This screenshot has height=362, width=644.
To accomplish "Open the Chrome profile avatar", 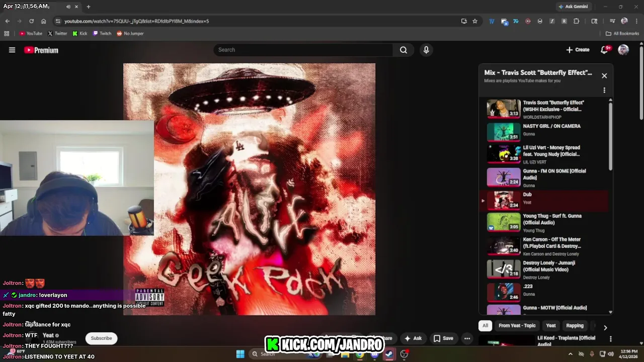I will click(x=624, y=21).
